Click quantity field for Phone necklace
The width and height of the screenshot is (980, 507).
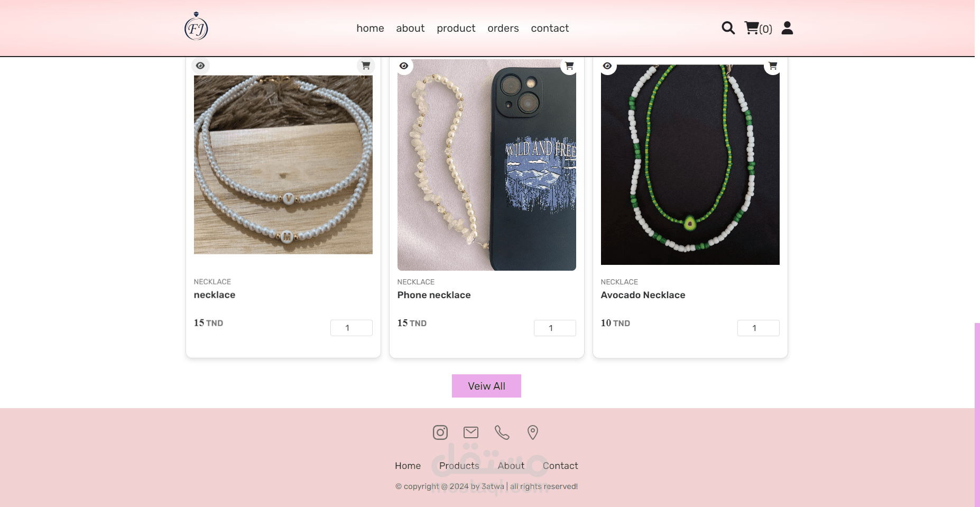point(554,328)
